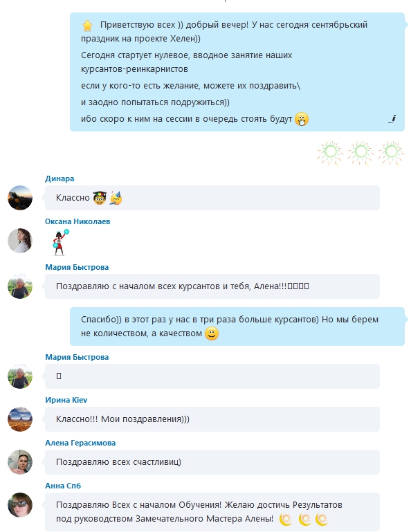Click sender name Мария Быстрова above congratulation
The width and height of the screenshot is (411, 532).
click(77, 267)
